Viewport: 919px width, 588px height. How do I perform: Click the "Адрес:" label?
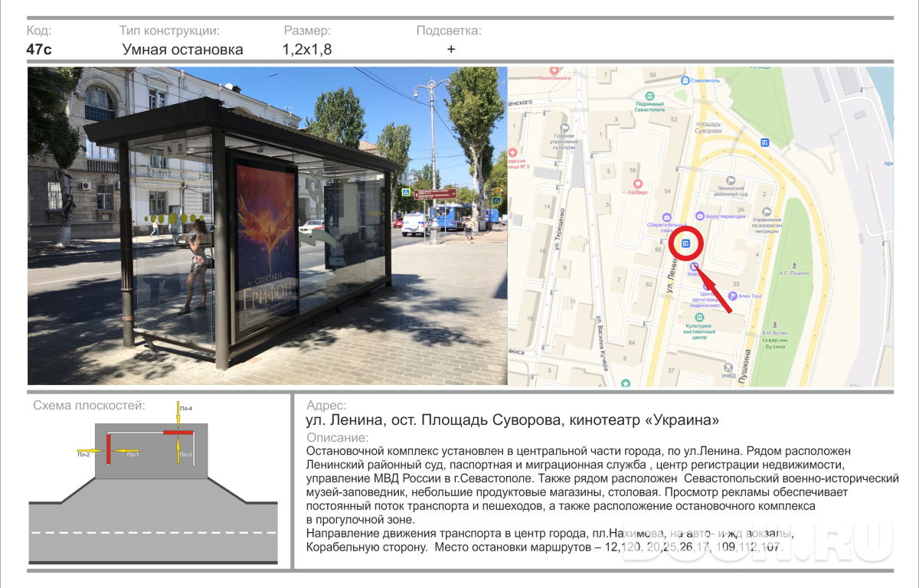coord(325,405)
